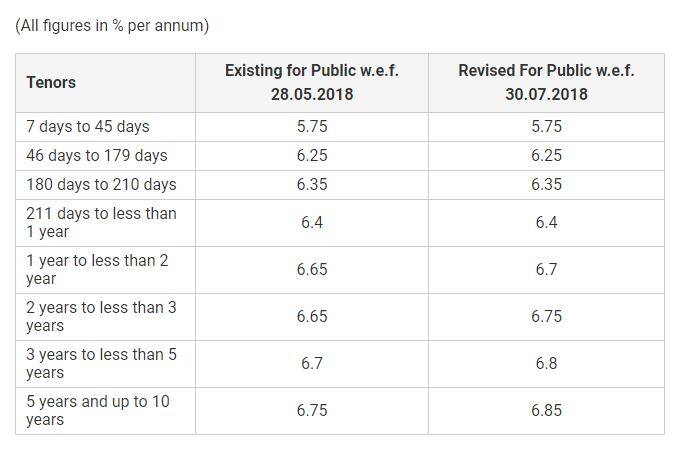The width and height of the screenshot is (687, 464).
Task: Select the existing 6.7 rate value
Action: point(312,363)
